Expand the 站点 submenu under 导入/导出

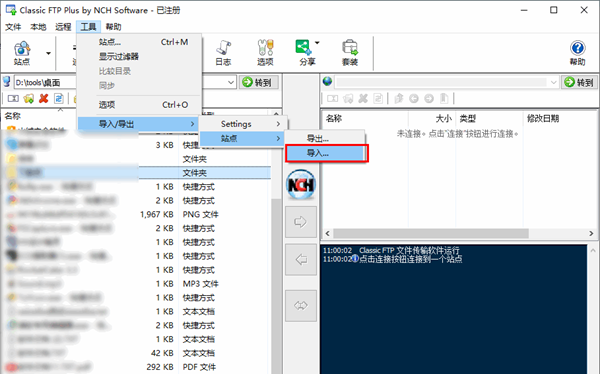243,138
